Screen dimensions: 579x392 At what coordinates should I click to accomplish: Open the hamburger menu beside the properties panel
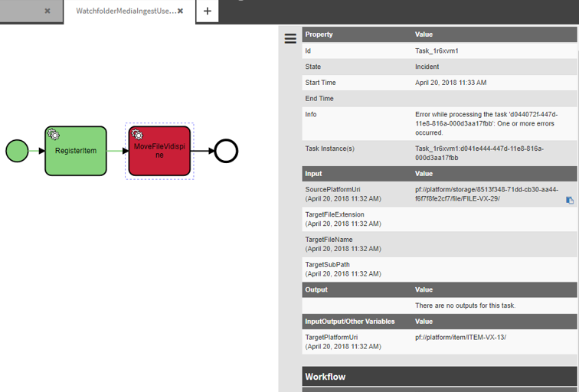coord(290,38)
